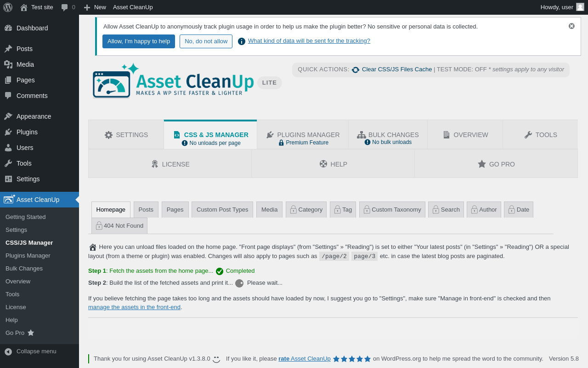588x368 pixels.
Task: Switch to BULK CHANGES tab
Action: [x=388, y=135]
